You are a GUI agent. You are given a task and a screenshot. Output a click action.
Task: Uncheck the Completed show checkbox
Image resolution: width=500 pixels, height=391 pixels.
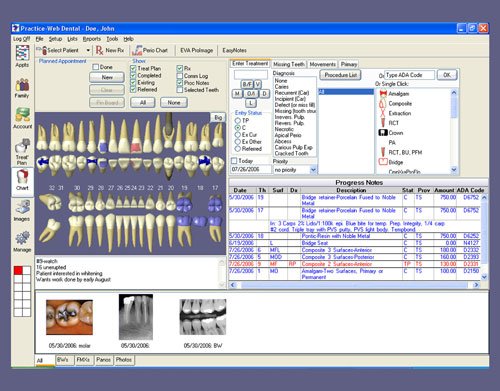pyautogui.click(x=133, y=75)
